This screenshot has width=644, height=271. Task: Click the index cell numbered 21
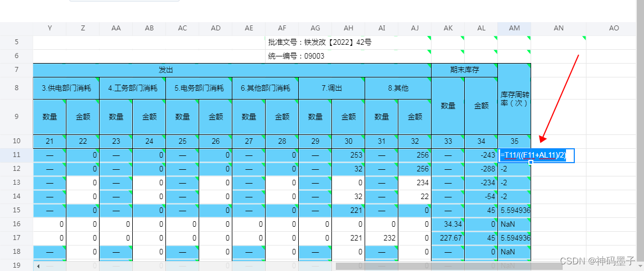click(x=50, y=142)
